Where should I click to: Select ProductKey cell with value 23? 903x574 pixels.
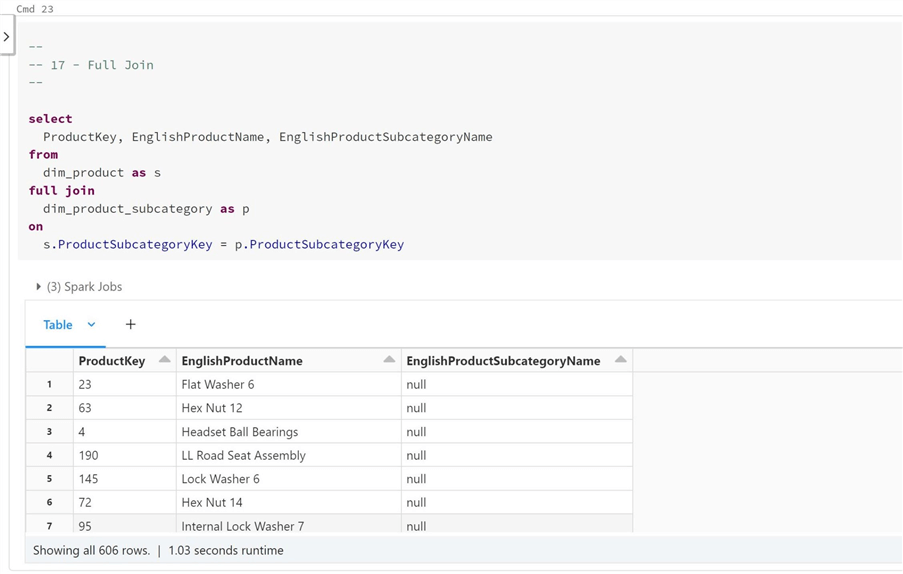pos(125,385)
